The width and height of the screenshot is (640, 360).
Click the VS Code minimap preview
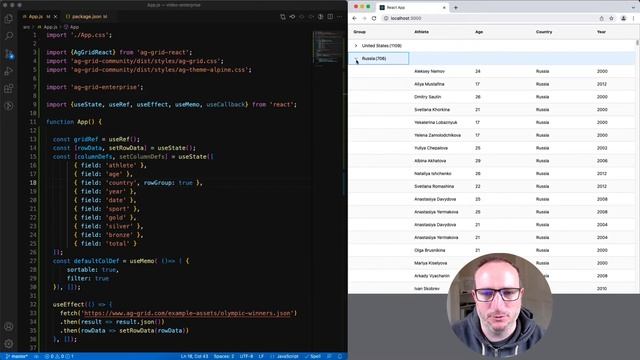(x=329, y=47)
